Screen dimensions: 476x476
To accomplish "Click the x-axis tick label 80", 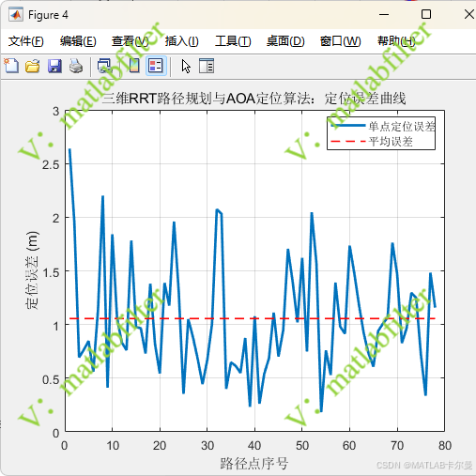I will pyautogui.click(x=445, y=446).
